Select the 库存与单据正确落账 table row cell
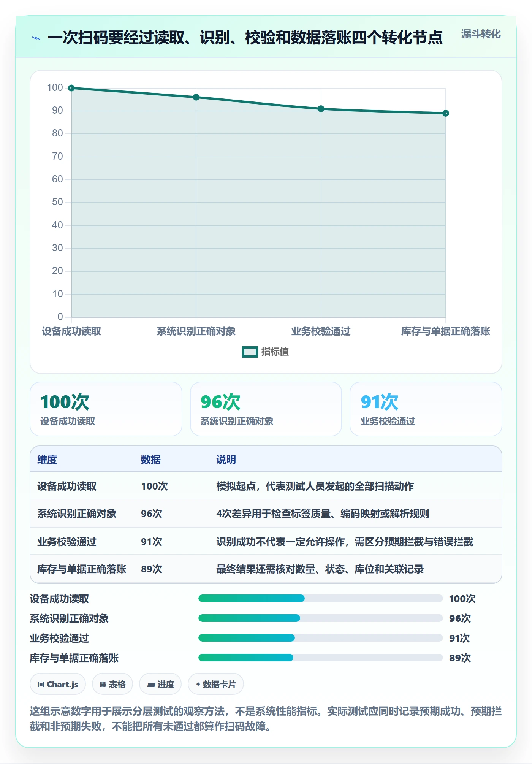Image resolution: width=532 pixels, height=764 pixels. coord(82,569)
